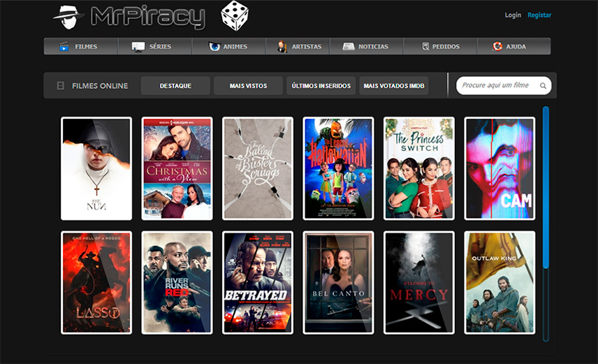Image resolution: width=598 pixels, height=364 pixels.
Task: Click the FILMES ONLINE heading
Action: 100,86
